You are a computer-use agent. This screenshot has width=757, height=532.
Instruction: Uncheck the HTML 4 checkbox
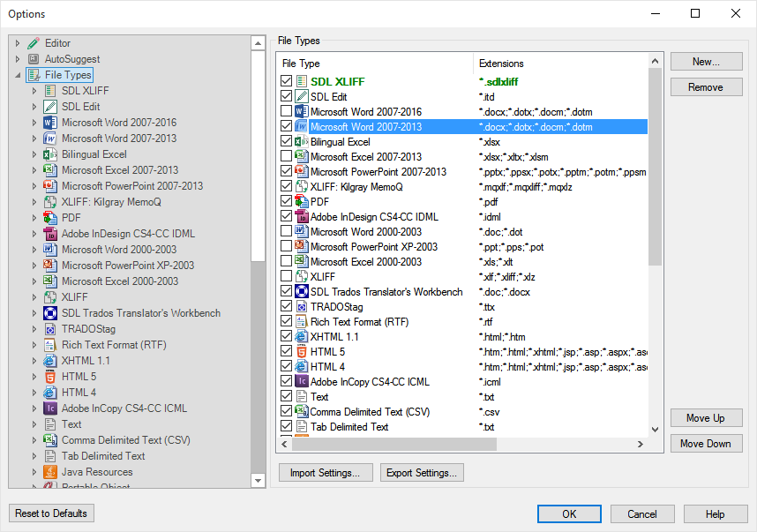[286, 366]
